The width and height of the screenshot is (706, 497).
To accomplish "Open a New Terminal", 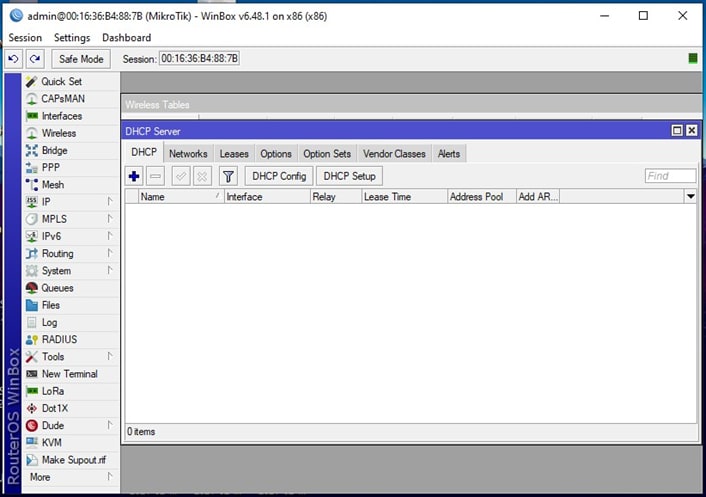I will [69, 374].
